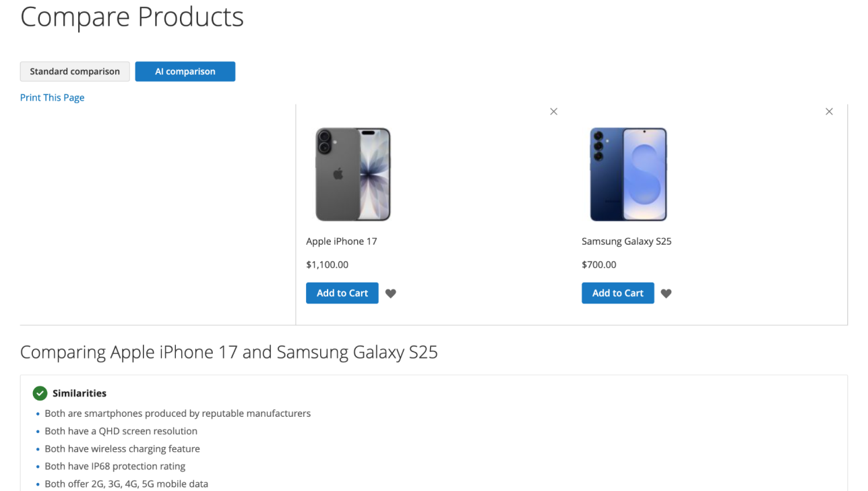The image size is (868, 491).
Task: Click the wireless charging feature similarity line
Action: (122, 449)
